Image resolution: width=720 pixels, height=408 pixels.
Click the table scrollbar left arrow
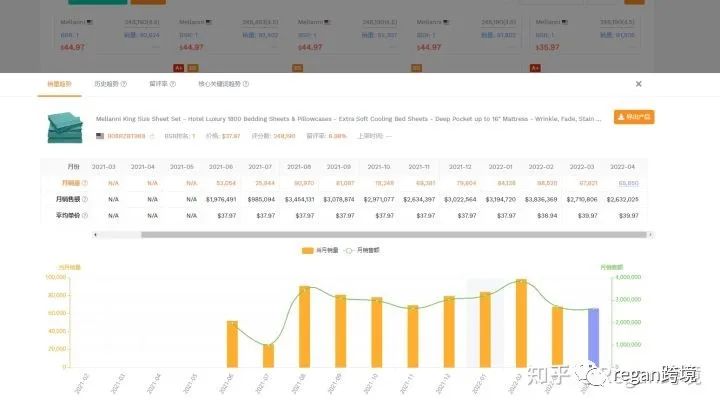click(x=95, y=235)
